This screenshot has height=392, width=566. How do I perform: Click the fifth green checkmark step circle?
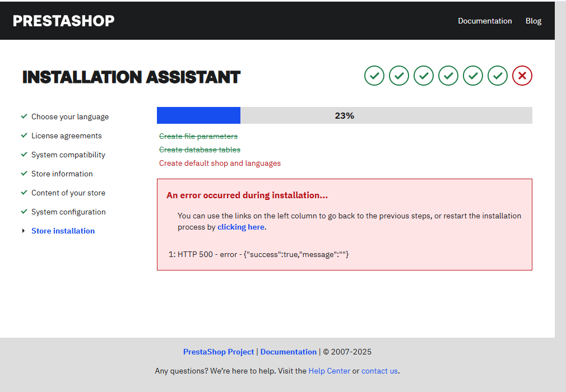(x=473, y=76)
